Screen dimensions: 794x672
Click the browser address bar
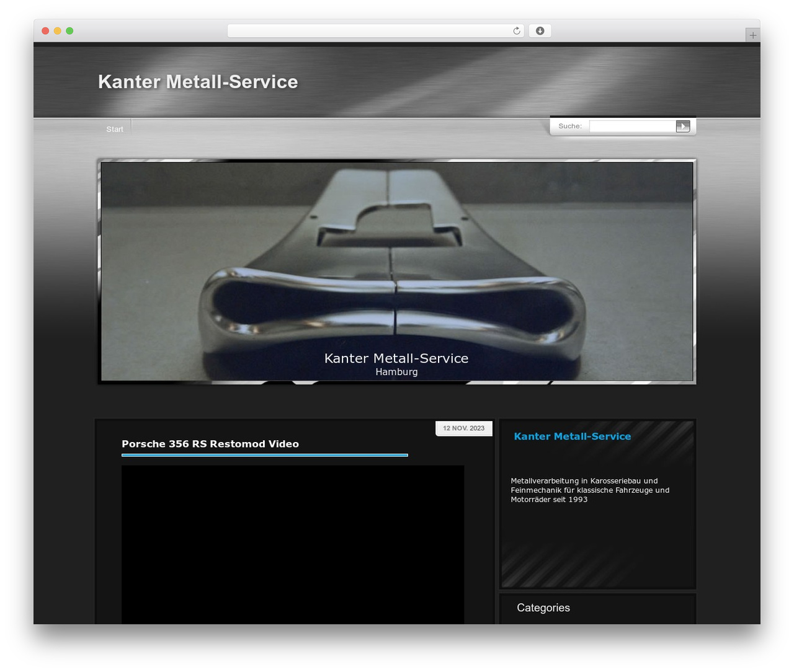375,31
